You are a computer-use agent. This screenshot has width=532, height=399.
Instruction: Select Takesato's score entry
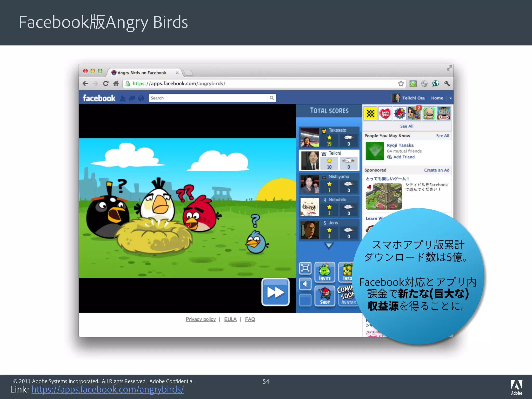click(329, 137)
